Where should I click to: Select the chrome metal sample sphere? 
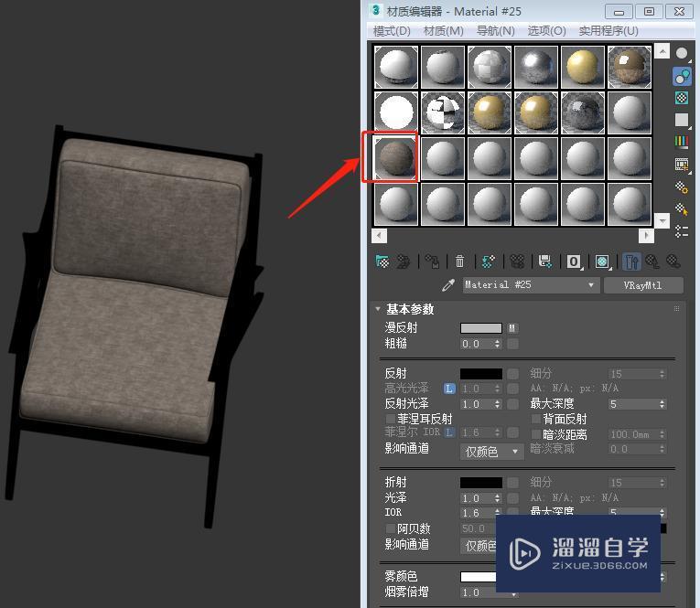[x=535, y=67]
